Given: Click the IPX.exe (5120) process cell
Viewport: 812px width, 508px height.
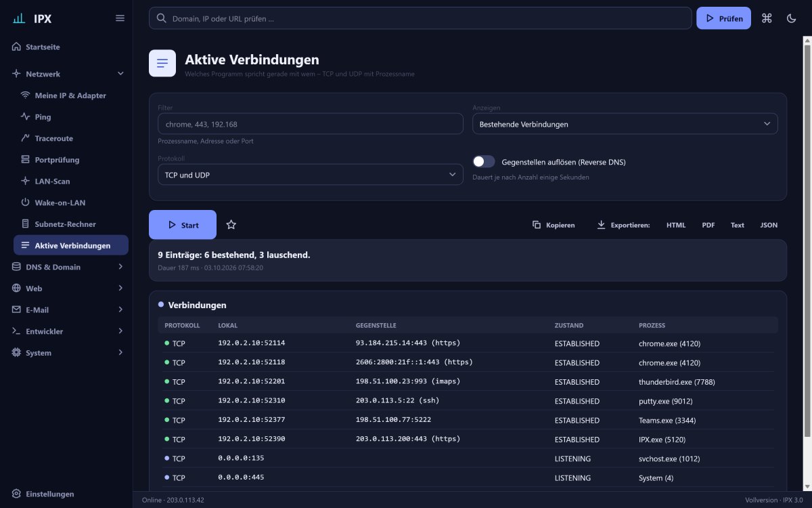Looking at the screenshot, I should [x=662, y=440].
